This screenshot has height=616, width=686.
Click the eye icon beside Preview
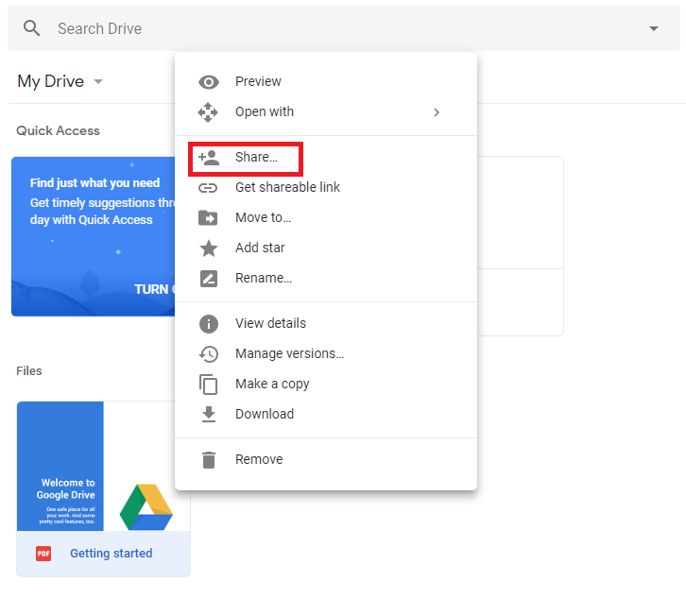pyautogui.click(x=208, y=82)
